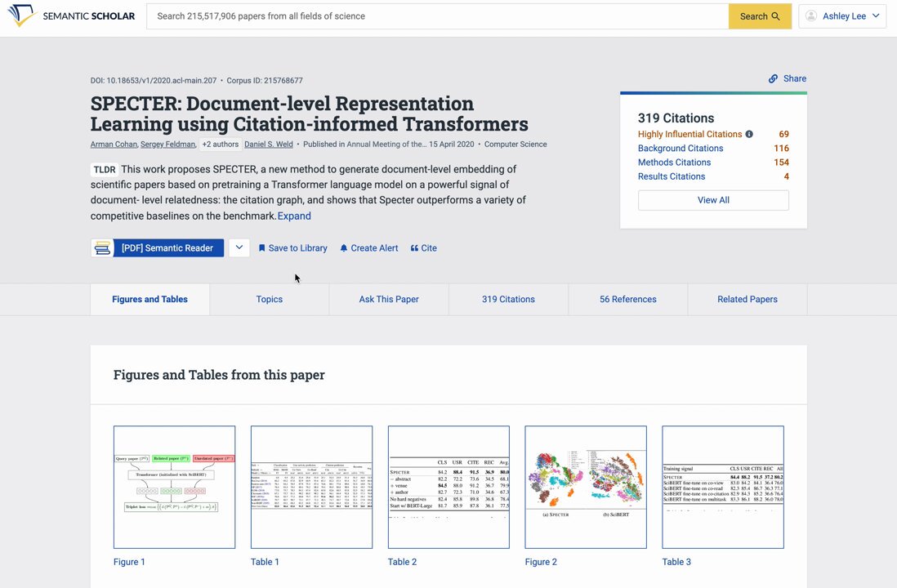
Task: Click Create Alert
Action: click(x=369, y=247)
